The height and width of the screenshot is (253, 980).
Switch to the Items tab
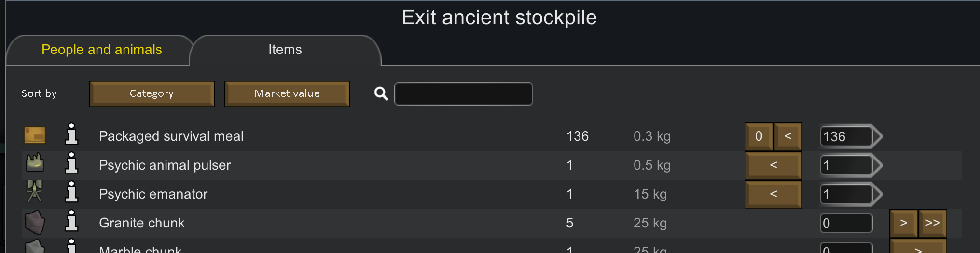tap(285, 50)
